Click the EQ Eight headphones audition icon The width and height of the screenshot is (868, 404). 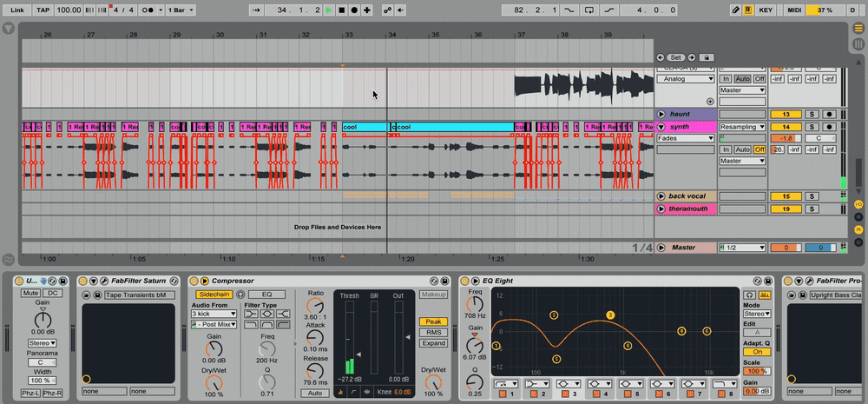pos(750,295)
